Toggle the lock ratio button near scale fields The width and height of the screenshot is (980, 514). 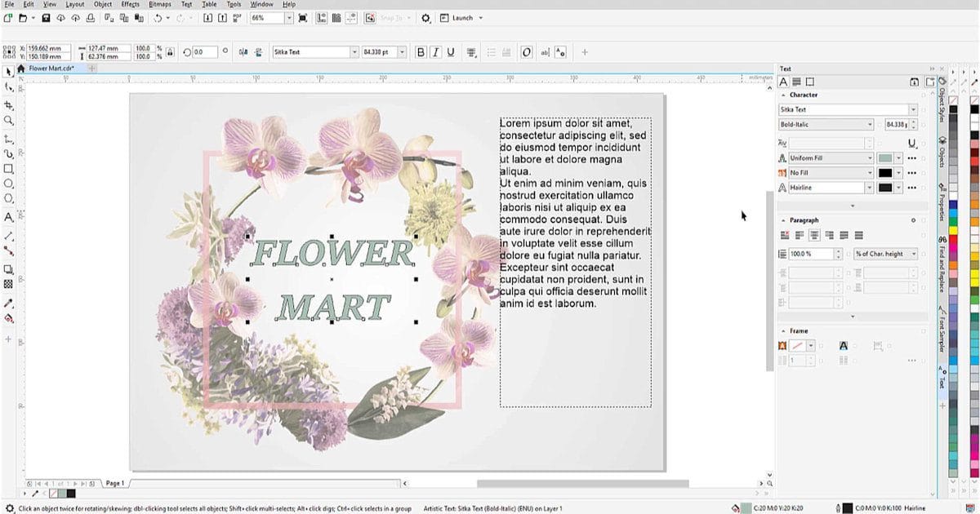click(x=169, y=51)
